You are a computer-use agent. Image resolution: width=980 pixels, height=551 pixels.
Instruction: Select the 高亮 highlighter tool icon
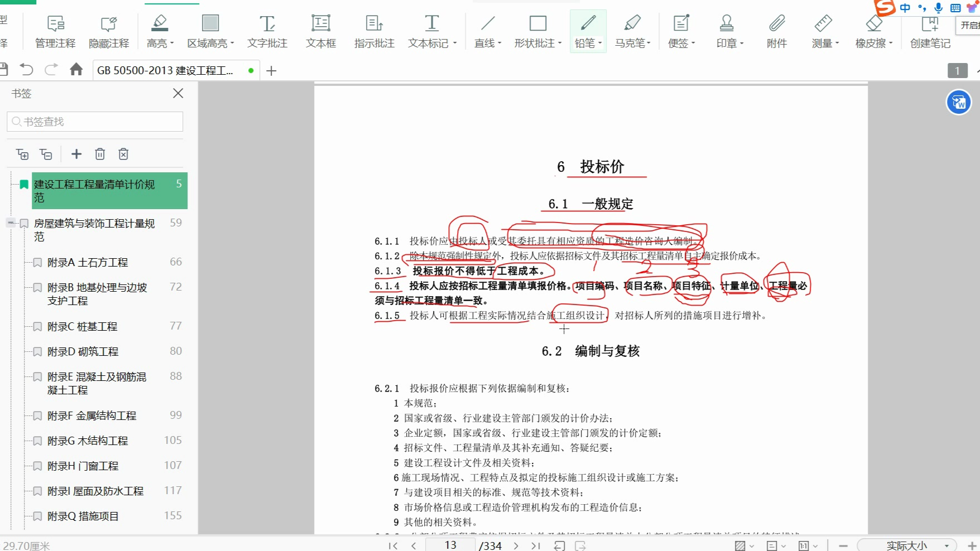[159, 23]
